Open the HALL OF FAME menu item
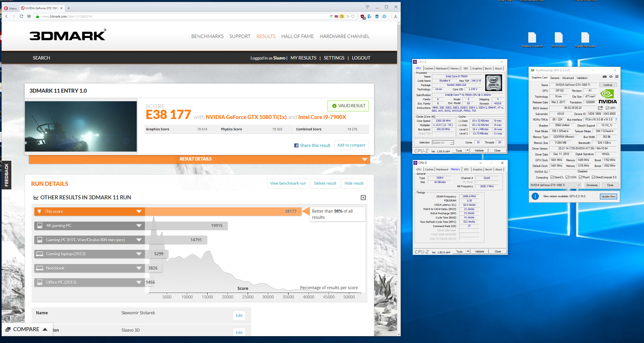Screen dimensions: 644x343 (297, 36)
